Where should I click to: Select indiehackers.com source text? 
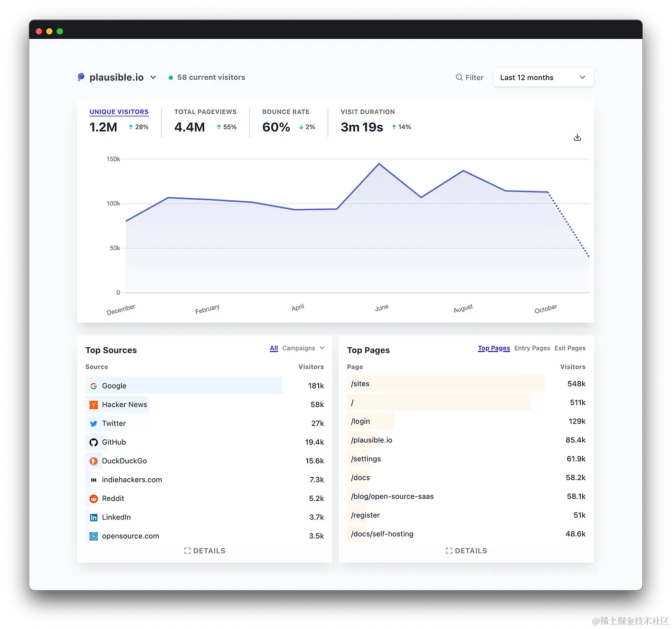(x=132, y=480)
